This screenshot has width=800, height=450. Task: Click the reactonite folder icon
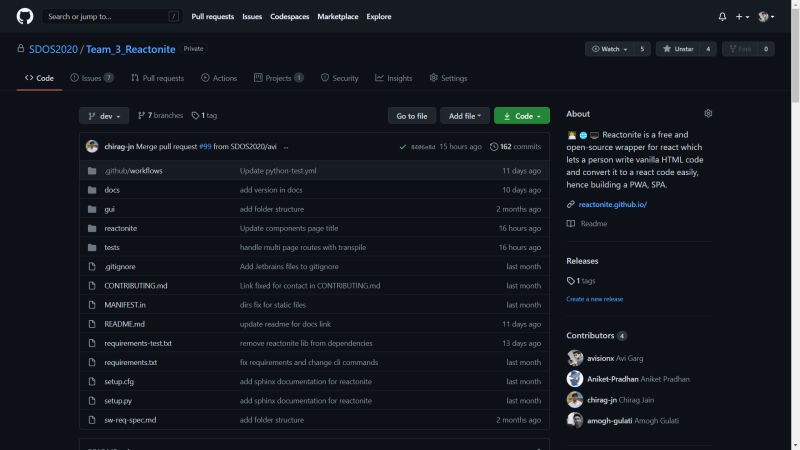pos(92,228)
